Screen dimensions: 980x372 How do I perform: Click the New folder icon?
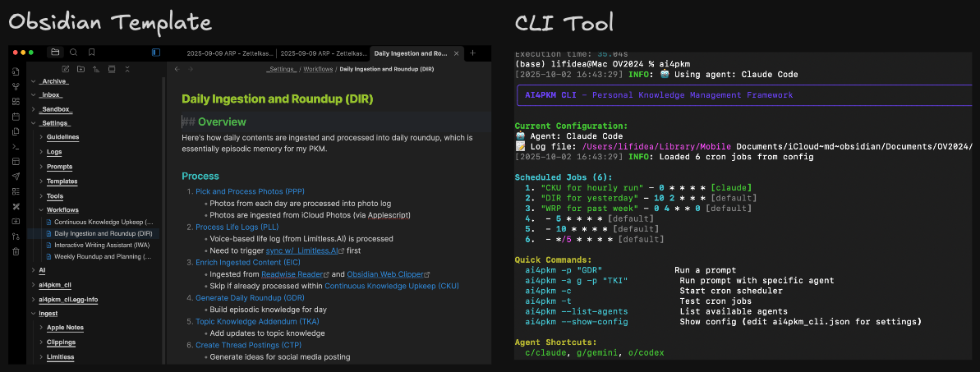[x=81, y=69]
